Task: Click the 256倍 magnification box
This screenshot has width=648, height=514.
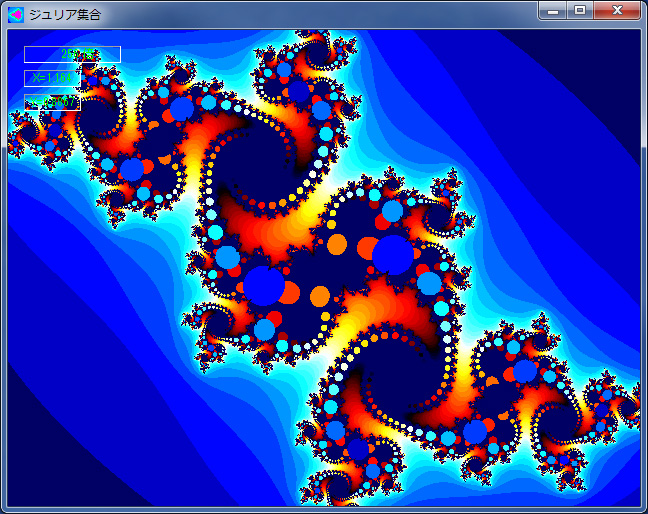Action: [72, 54]
